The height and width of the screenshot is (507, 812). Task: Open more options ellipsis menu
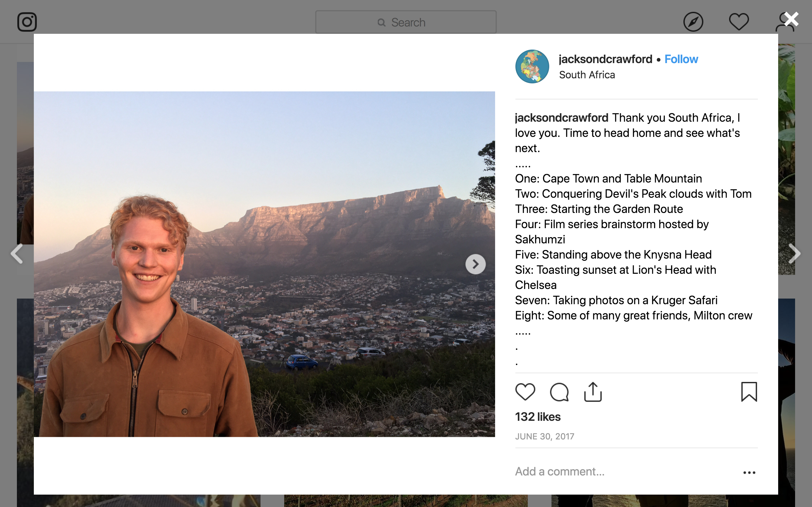(x=749, y=472)
